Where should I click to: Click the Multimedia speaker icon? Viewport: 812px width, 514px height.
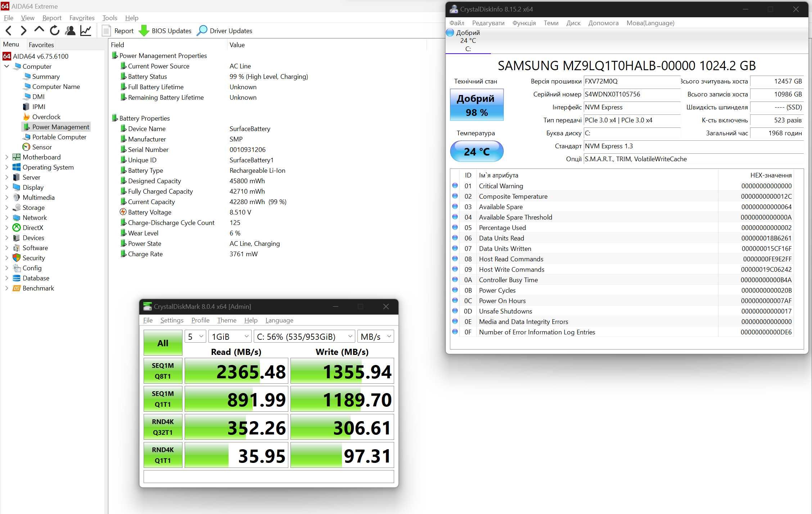pyautogui.click(x=17, y=198)
